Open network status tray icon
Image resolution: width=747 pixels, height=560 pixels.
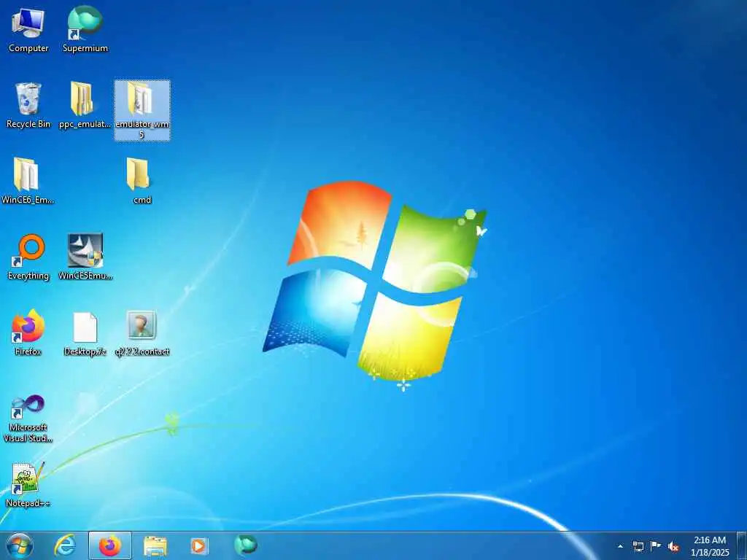click(x=638, y=547)
